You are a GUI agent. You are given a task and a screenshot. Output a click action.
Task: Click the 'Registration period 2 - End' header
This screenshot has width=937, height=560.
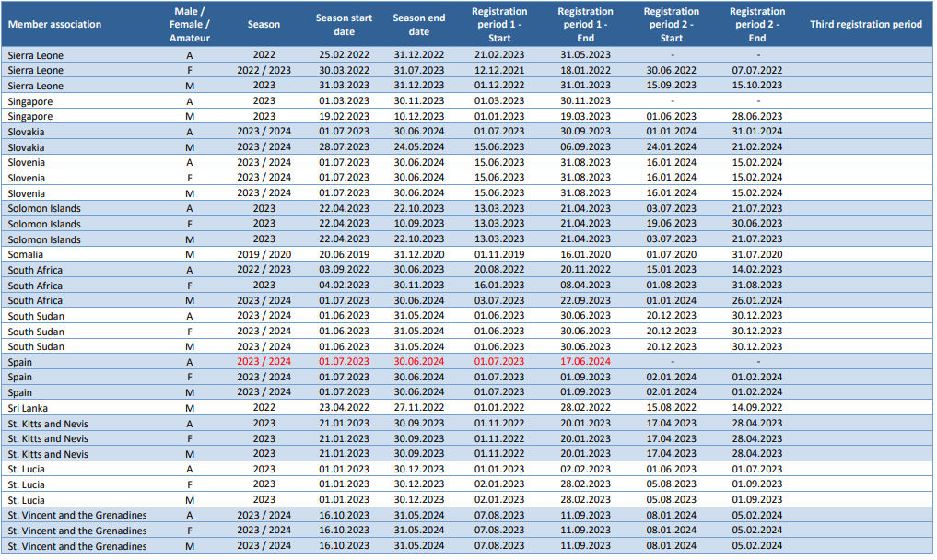pyautogui.click(x=757, y=25)
